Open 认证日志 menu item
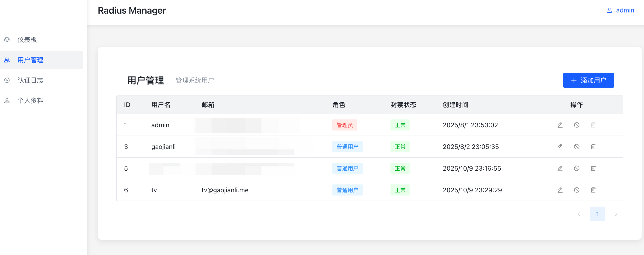Screen dimensions: 644x255 click(41, 80)
